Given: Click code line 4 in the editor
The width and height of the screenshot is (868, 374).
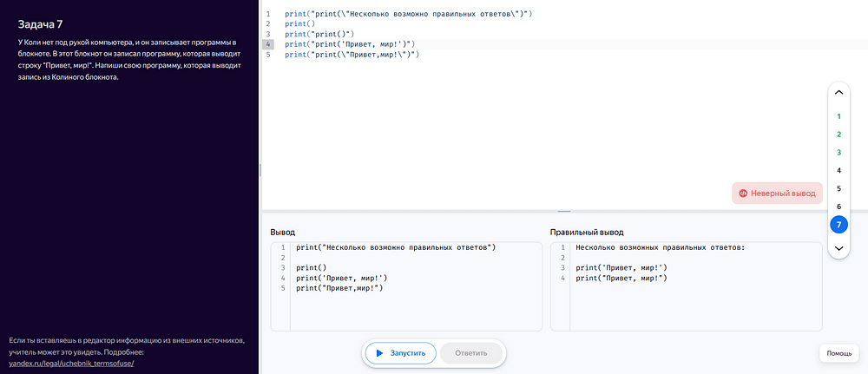Looking at the screenshot, I should coord(350,43).
